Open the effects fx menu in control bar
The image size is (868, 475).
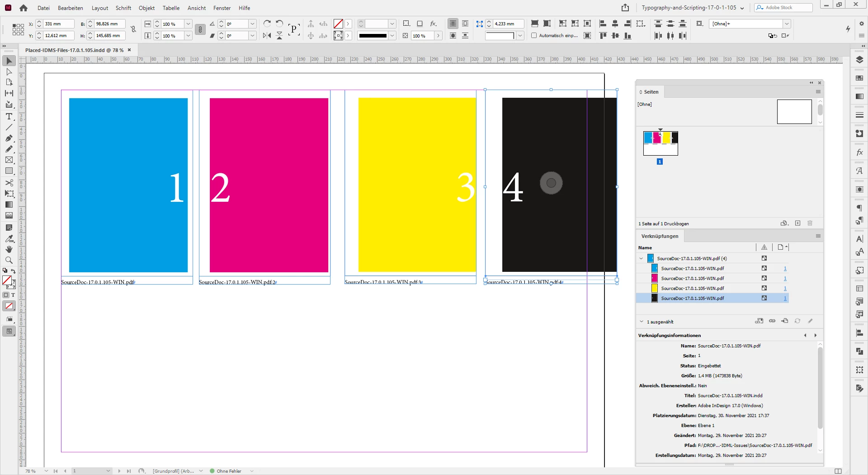434,24
